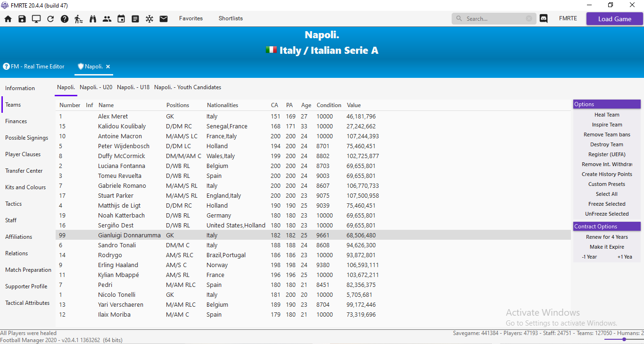Screen dimensions: 644x344
Task: Open the Finances sidebar section
Action: 16,121
